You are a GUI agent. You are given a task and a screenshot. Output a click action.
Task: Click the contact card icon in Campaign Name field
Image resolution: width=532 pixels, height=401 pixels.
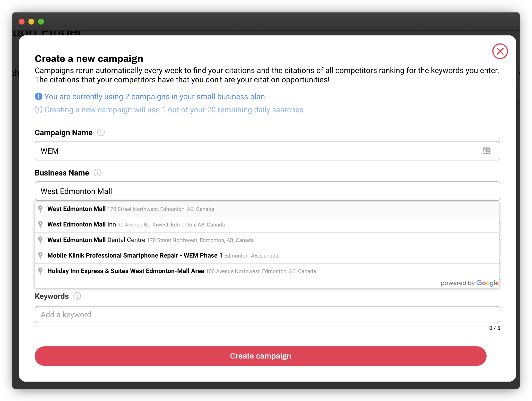point(486,151)
